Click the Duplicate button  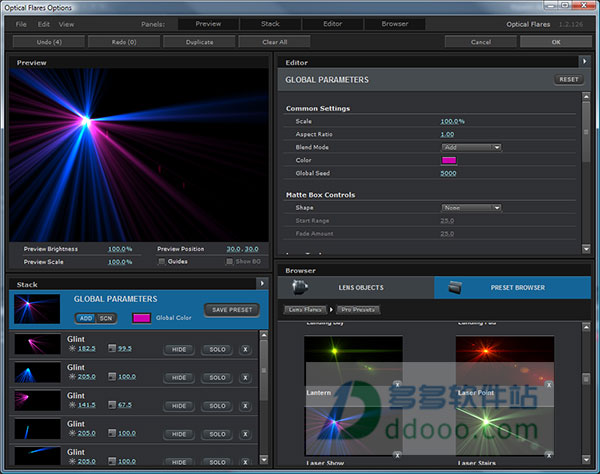(199, 42)
